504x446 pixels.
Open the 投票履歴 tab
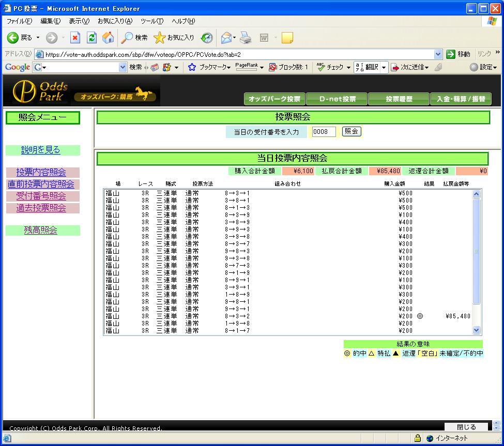click(399, 99)
